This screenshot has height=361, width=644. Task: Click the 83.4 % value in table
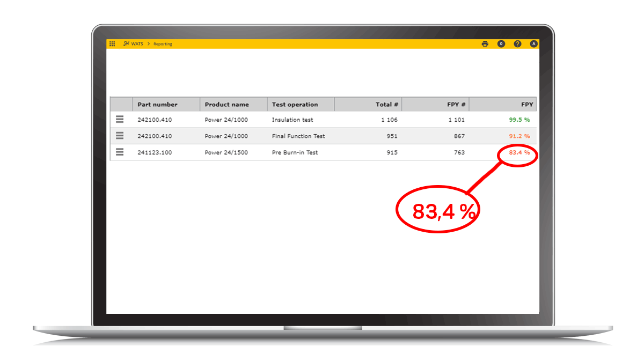click(519, 153)
